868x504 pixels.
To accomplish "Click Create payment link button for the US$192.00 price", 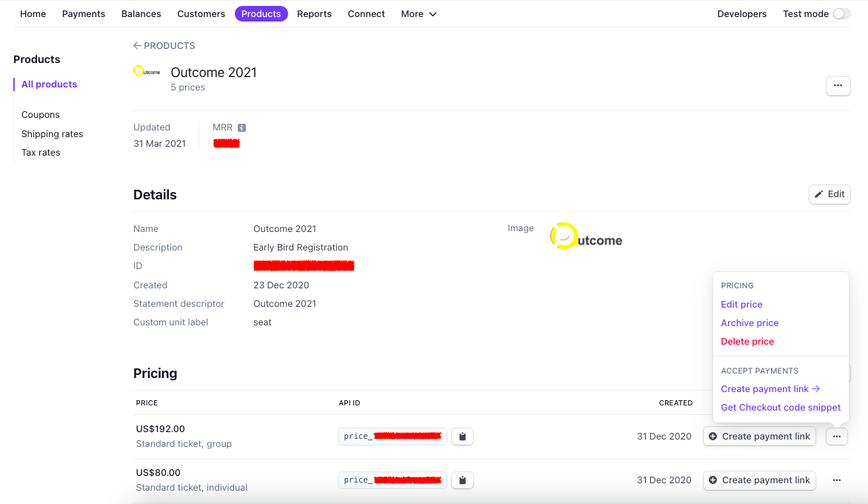I will click(760, 437).
